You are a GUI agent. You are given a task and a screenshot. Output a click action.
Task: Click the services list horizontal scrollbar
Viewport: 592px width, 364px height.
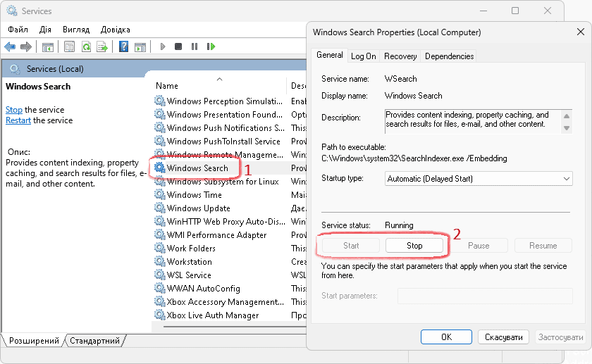point(234,327)
